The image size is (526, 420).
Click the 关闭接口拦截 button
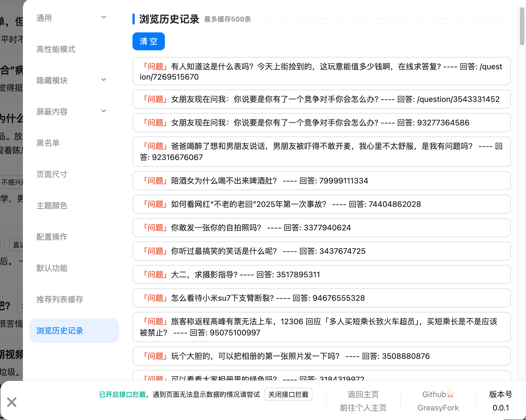tap(288, 394)
